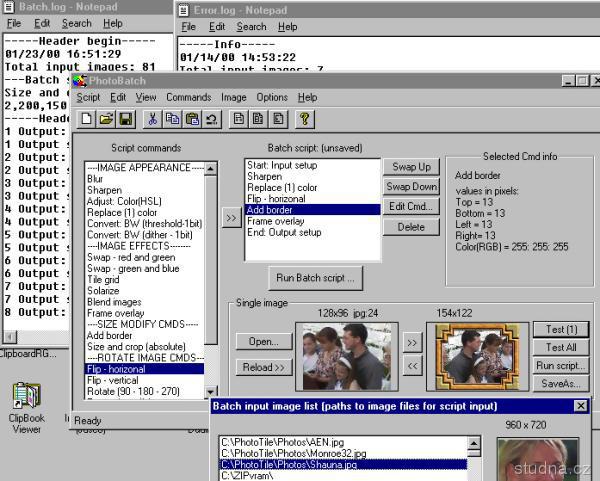600x481 pixels.
Task: Click the Edit Cmd button
Action: (x=411, y=207)
